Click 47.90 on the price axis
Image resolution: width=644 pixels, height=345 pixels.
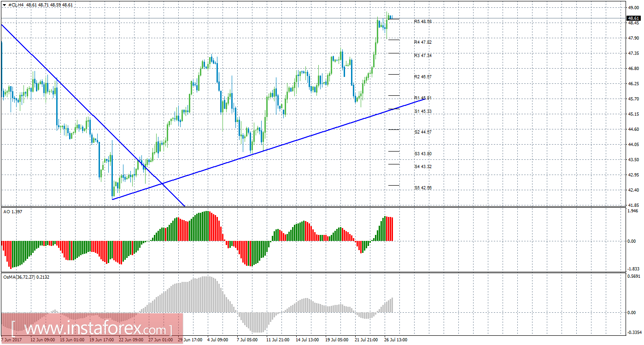click(x=634, y=38)
